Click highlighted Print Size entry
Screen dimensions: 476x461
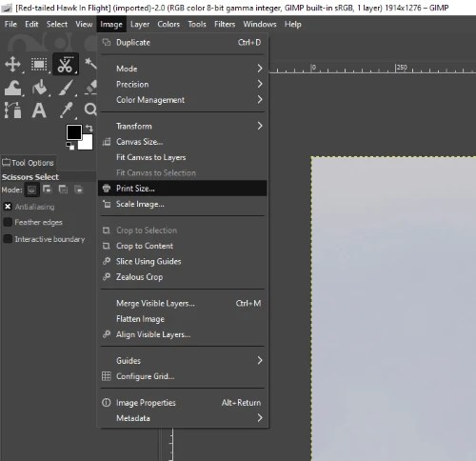pos(182,189)
